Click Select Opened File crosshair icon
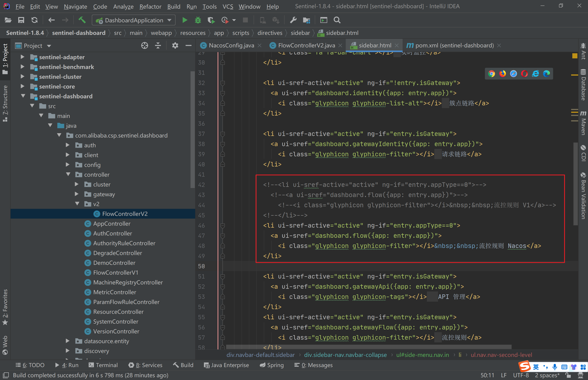The height and width of the screenshot is (380, 588). click(x=145, y=46)
